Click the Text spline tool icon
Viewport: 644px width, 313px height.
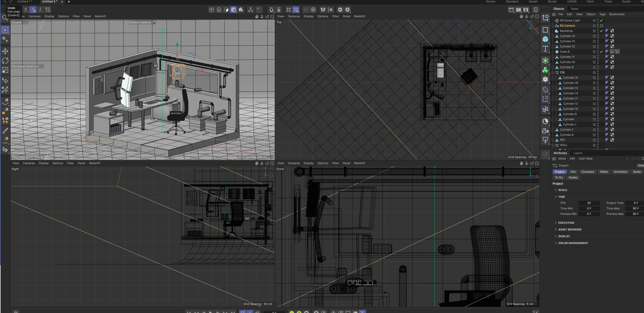[545, 49]
